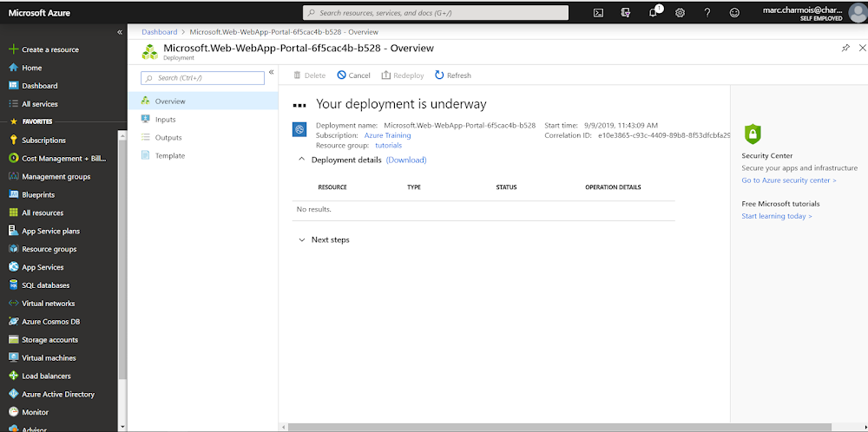868x432 pixels.
Task: Open Load balancers in sidebar
Action: [x=40, y=376]
